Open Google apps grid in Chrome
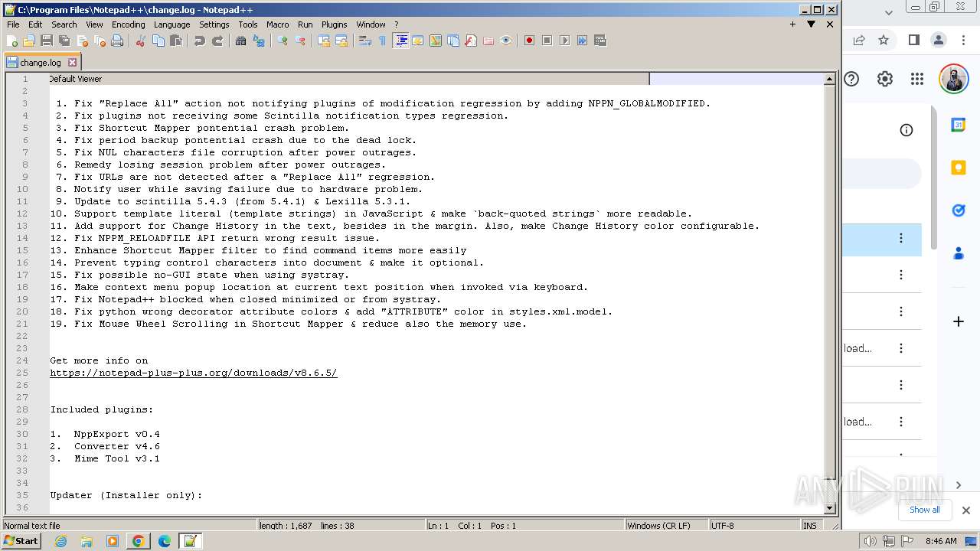Image resolution: width=980 pixels, height=551 pixels. pyautogui.click(x=917, y=79)
